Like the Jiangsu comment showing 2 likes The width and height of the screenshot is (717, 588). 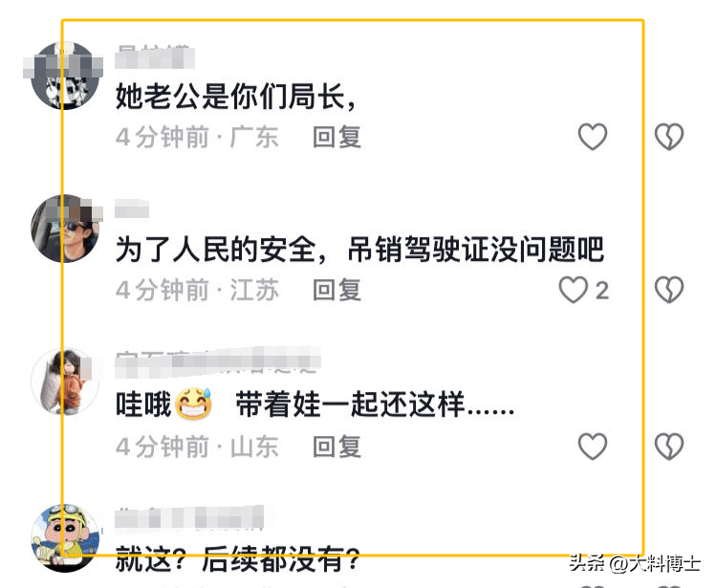pyautogui.click(x=583, y=290)
